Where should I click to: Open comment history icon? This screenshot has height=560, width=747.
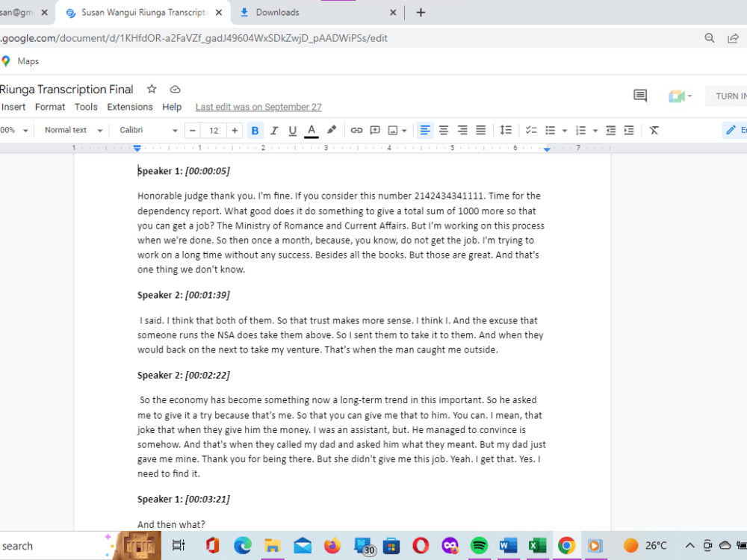click(x=640, y=96)
